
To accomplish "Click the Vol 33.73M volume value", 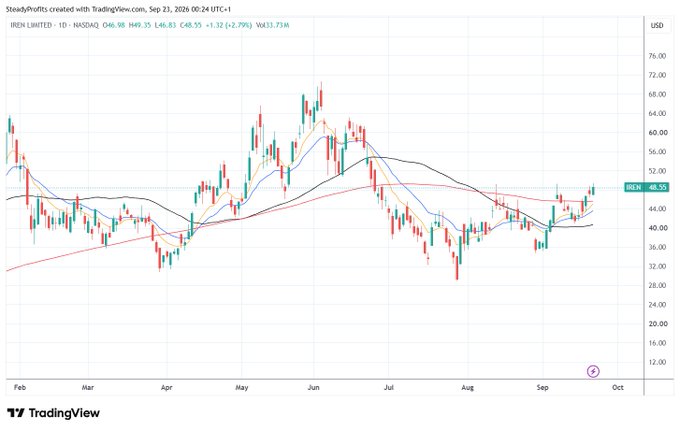I will point(273,26).
